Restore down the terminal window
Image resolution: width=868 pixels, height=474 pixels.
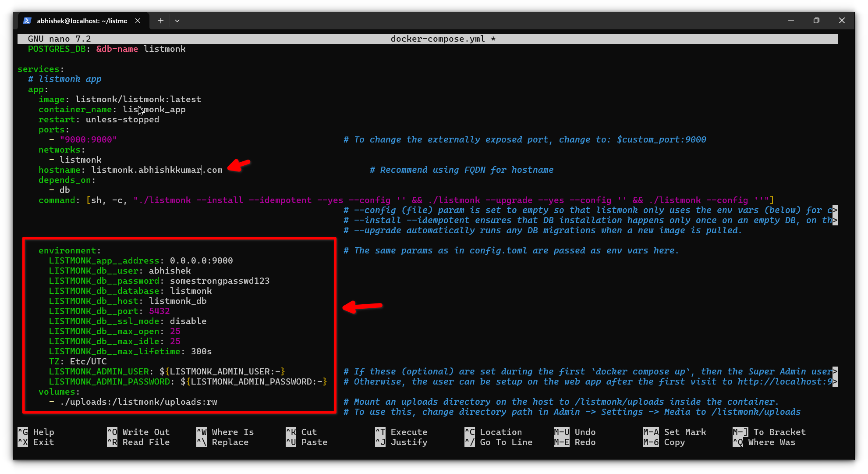coord(816,21)
